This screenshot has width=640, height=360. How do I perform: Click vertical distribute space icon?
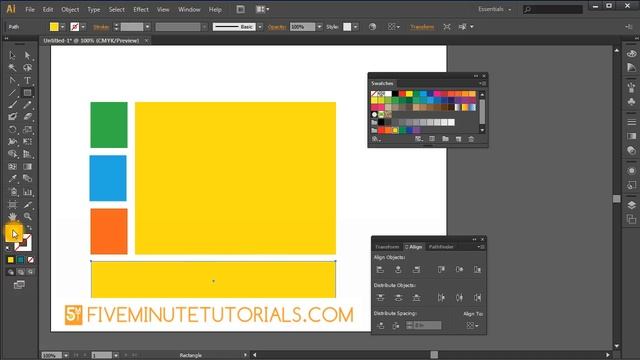pyautogui.click(x=380, y=325)
